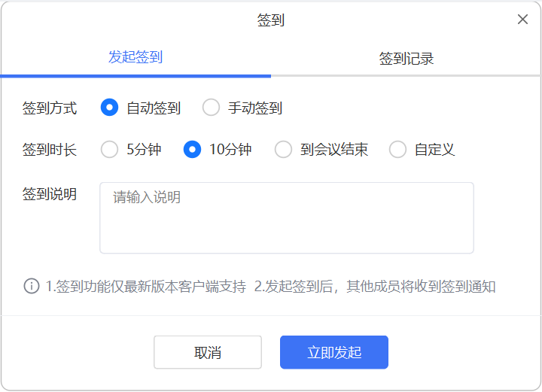The image size is (542, 392).
Task: Close the 签到 dialog with the X icon
Action: (x=522, y=20)
